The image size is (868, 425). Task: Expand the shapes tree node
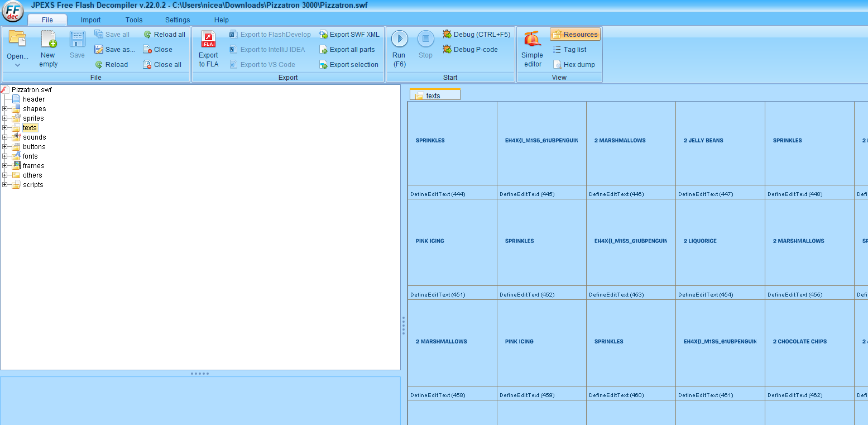pyautogui.click(x=5, y=109)
